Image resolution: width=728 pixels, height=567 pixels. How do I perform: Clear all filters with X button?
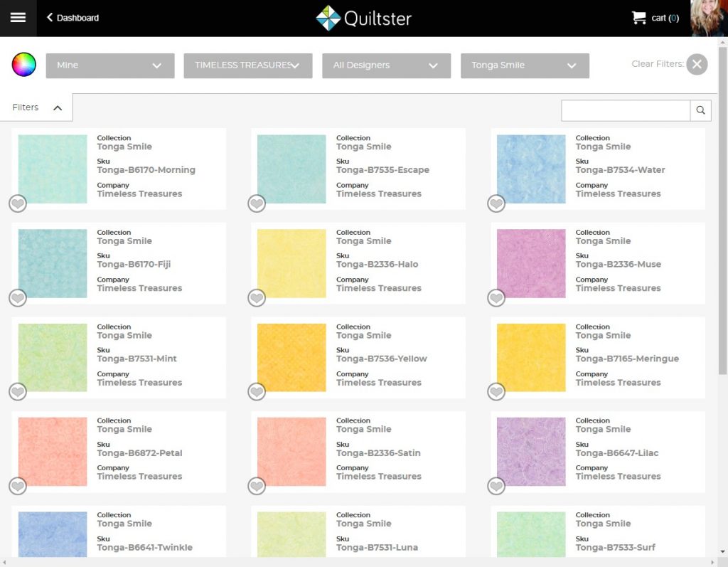click(x=697, y=64)
